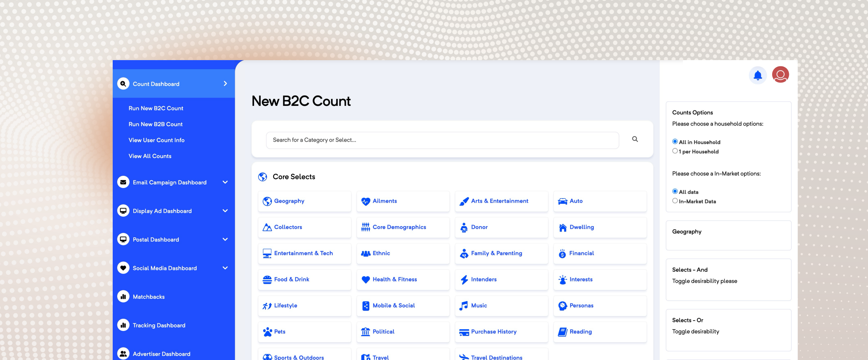Choose the Dwelling category
The image size is (868, 360).
pos(600,227)
